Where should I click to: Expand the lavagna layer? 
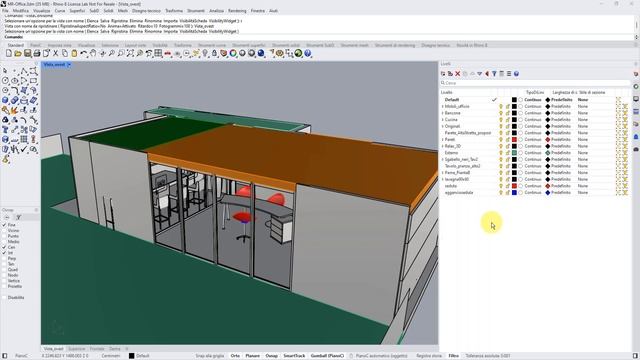pos(443,179)
